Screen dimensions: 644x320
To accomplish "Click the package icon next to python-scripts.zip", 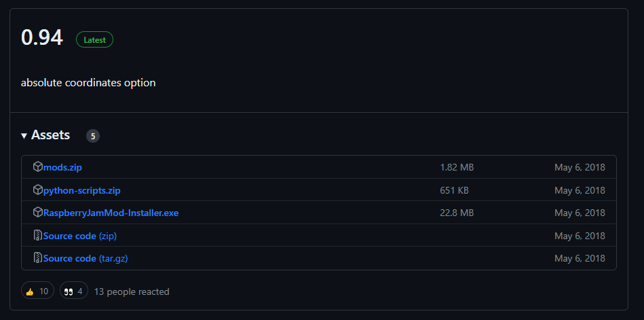I will 38,190.
